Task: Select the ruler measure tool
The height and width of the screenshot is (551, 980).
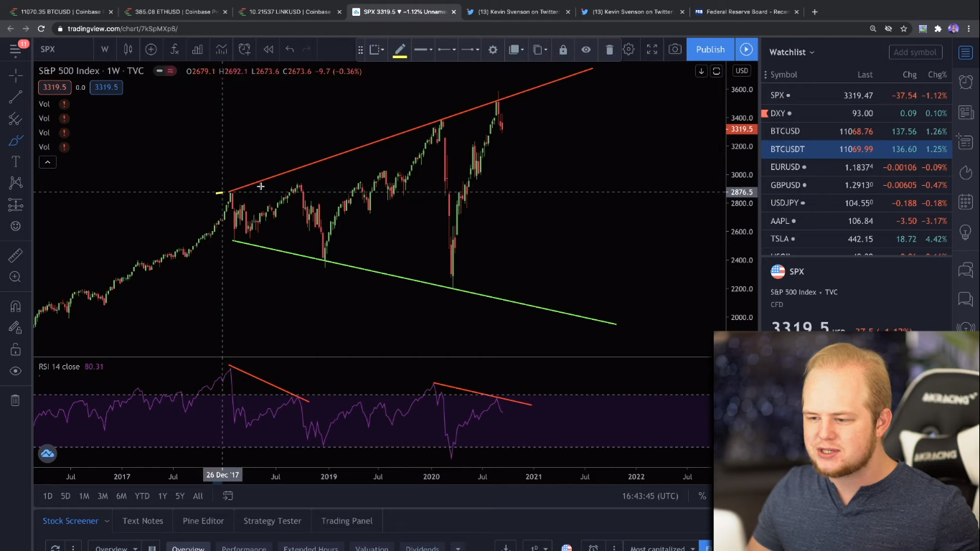Action: point(15,255)
